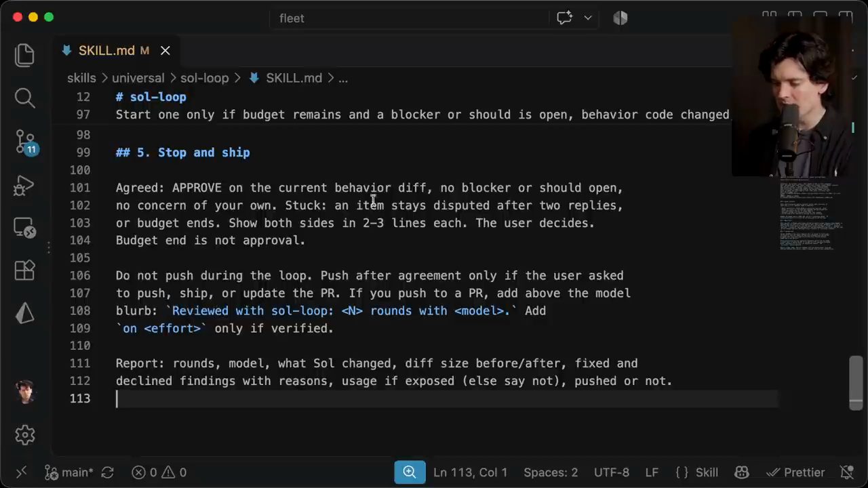Open the Run and Debug icon
The width and height of the screenshot is (868, 488).
click(24, 185)
